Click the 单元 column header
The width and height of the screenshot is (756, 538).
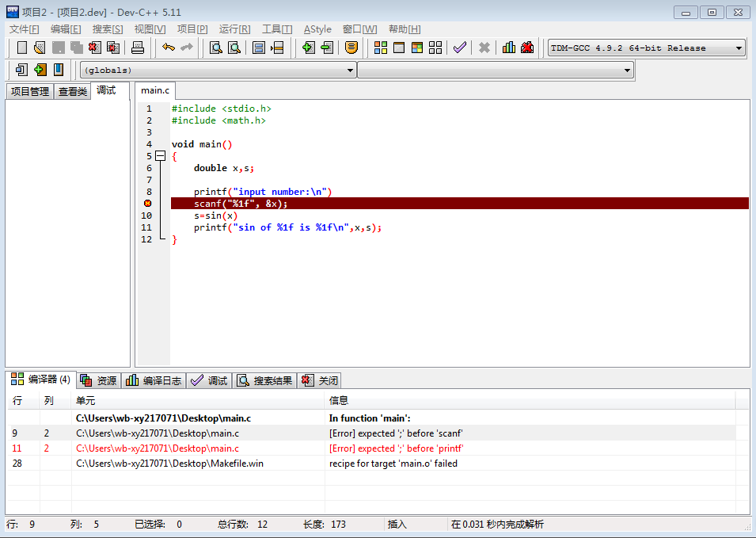[198, 400]
